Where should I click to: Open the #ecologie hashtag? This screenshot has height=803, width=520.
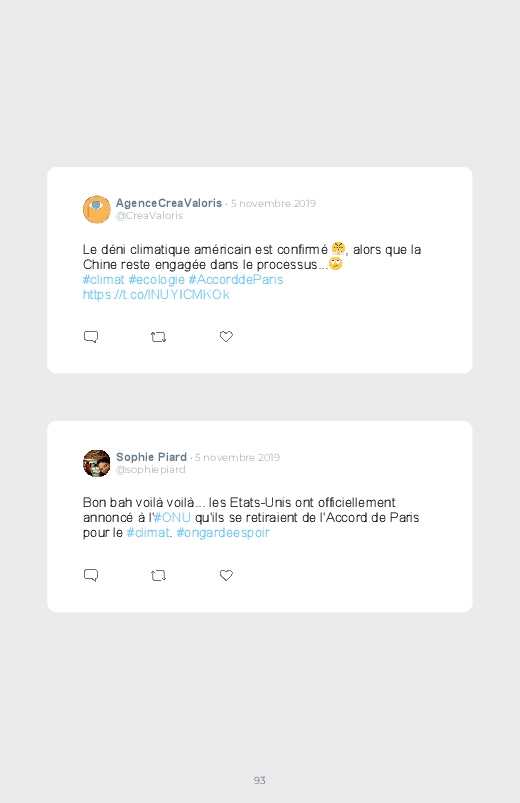(156, 280)
